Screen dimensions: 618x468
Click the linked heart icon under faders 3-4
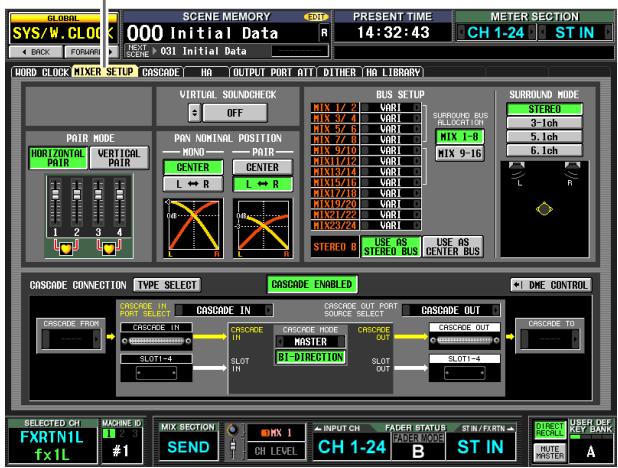[x=109, y=248]
